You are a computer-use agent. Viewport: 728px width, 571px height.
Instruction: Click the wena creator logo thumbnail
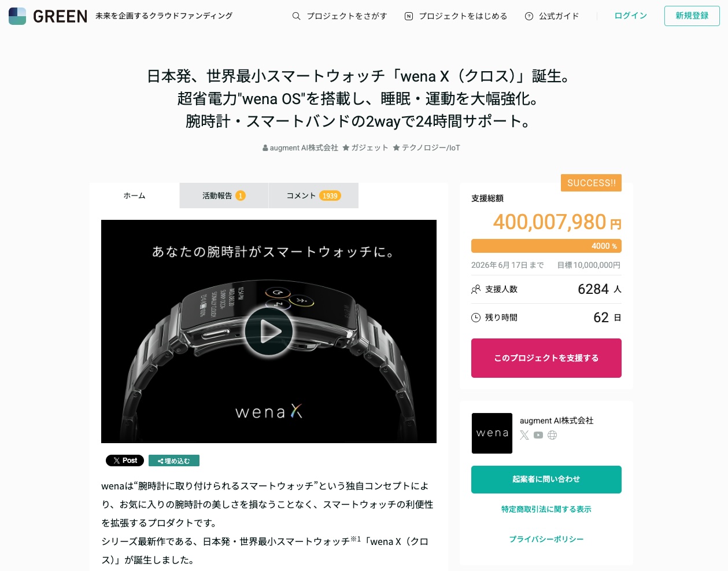pyautogui.click(x=492, y=433)
